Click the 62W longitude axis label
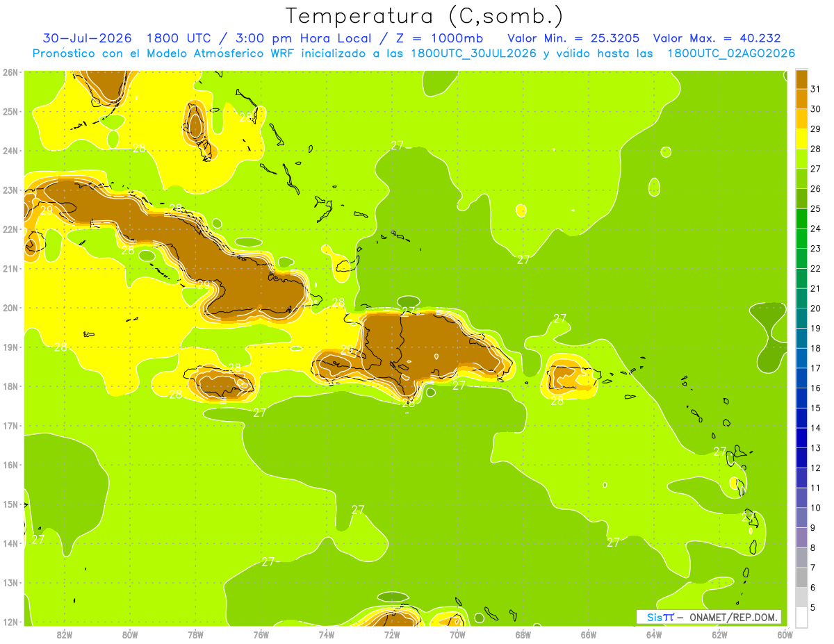Image resolution: width=834 pixels, height=644 pixels. click(x=719, y=634)
